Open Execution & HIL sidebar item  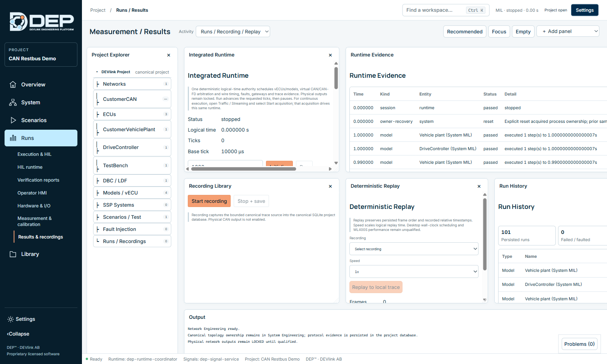click(34, 154)
